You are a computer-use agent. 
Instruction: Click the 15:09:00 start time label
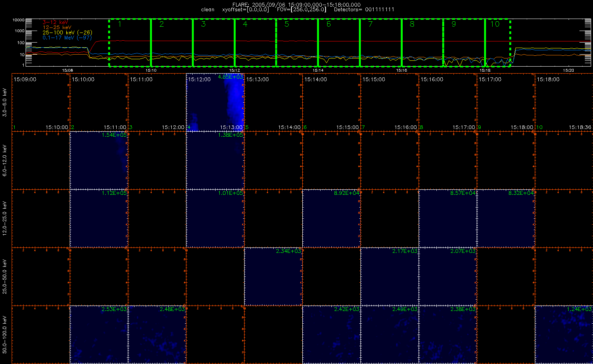pos(25,79)
